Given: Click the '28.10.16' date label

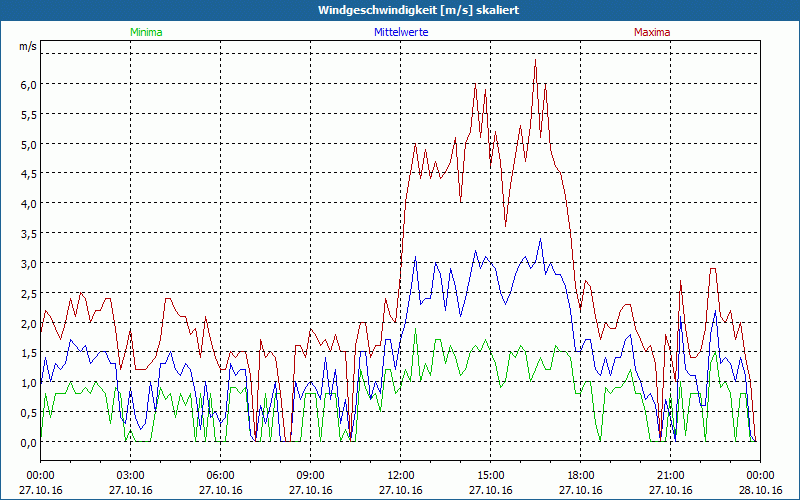Looking at the screenshot, I should coord(760,490).
